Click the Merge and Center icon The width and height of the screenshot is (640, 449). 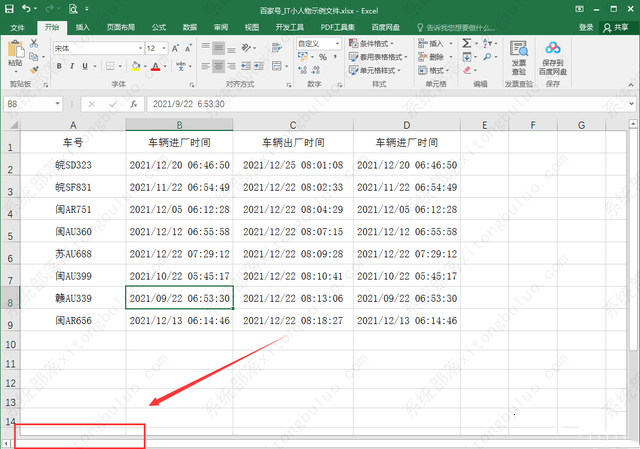pyautogui.click(x=277, y=66)
